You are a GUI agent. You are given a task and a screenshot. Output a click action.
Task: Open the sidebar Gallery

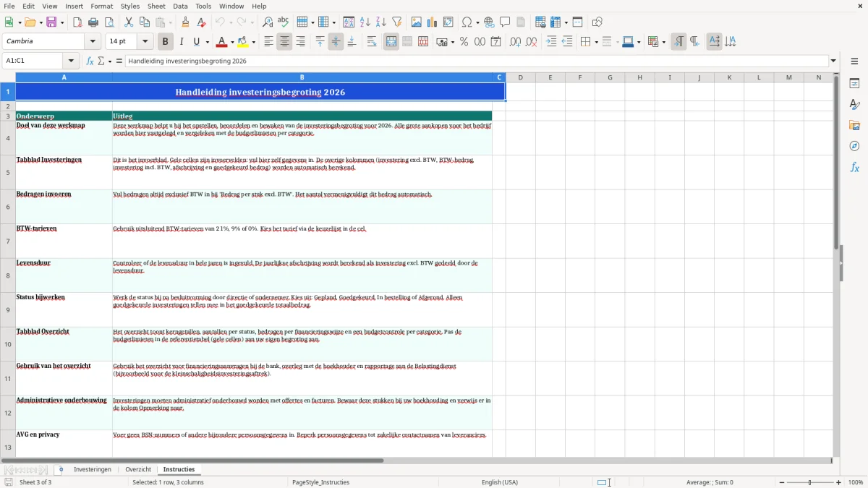coord(854,126)
